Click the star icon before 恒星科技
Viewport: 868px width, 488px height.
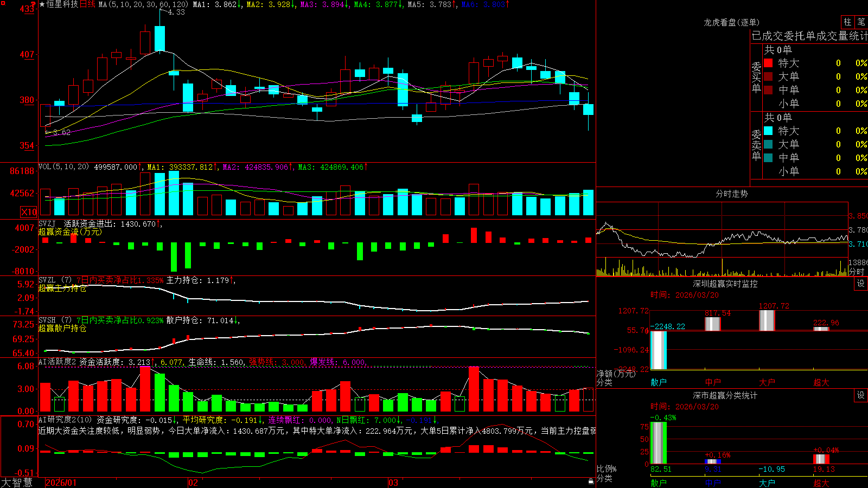[x=42, y=4]
